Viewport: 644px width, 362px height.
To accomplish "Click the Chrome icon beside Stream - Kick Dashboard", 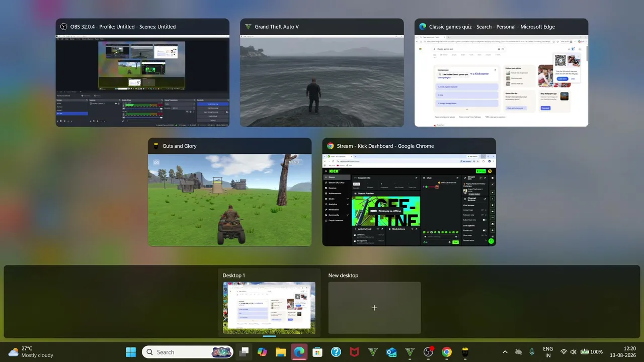I will (331, 146).
